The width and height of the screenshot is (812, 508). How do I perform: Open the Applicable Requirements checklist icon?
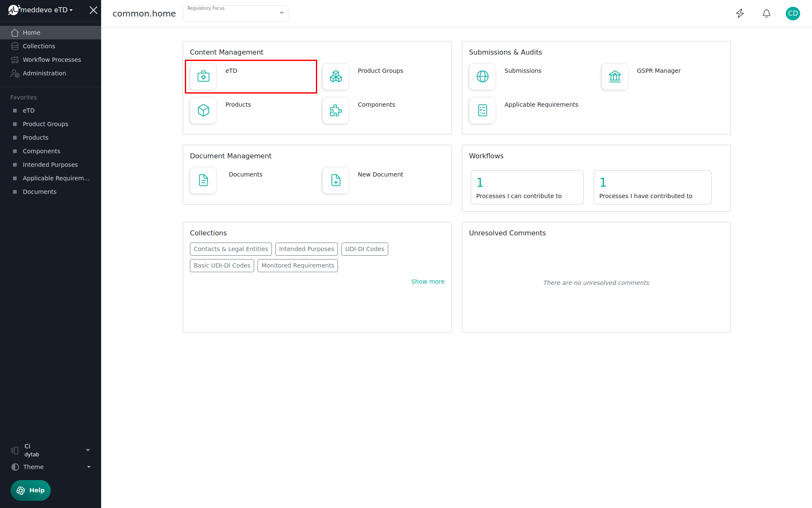[x=483, y=110]
